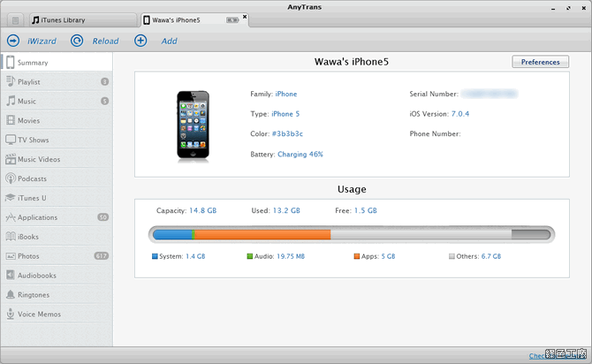Viewport: 592px width, 364px height.
Task: Open the Preferences button
Action: [x=540, y=62]
